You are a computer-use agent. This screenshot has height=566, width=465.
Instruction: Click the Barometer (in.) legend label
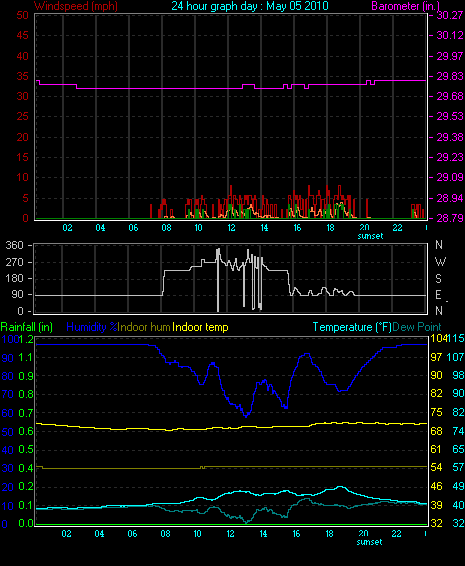[405, 6]
